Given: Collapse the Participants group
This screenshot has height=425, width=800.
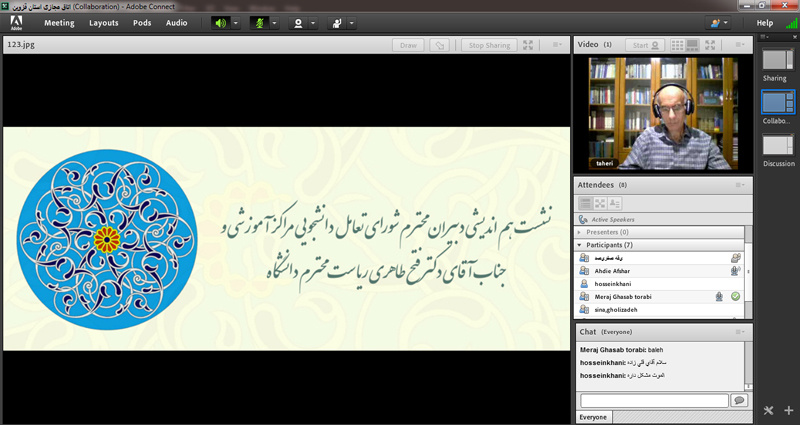Looking at the screenshot, I should pos(579,245).
